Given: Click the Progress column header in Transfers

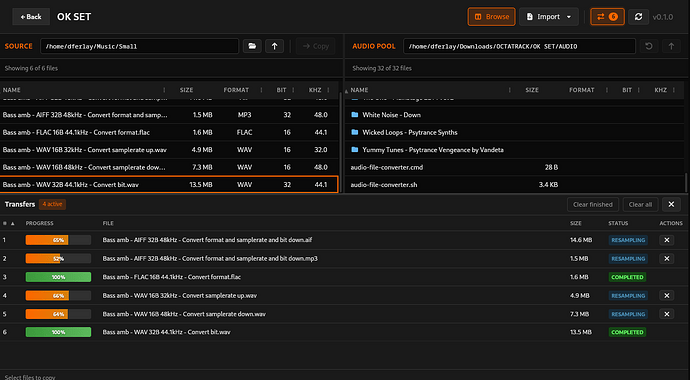Looking at the screenshot, I should [39, 223].
